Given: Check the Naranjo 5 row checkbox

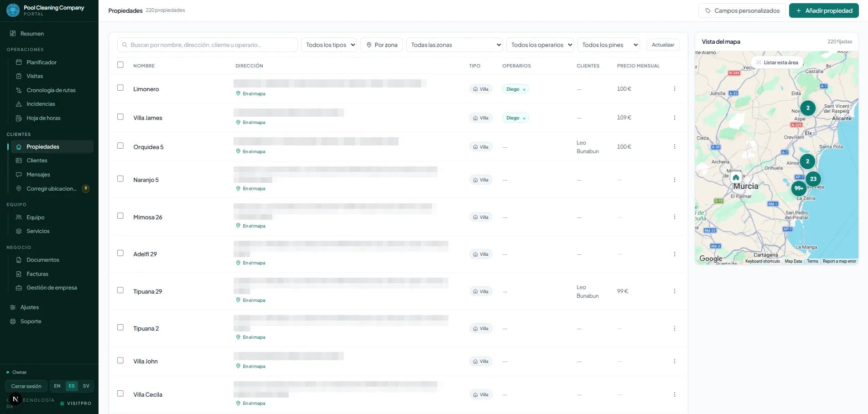Looking at the screenshot, I should (x=120, y=179).
